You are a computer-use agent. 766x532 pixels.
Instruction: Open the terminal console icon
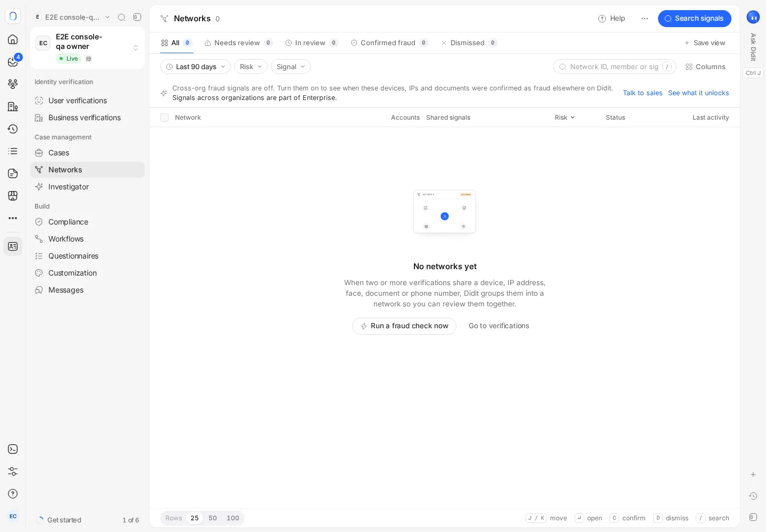pos(13,449)
